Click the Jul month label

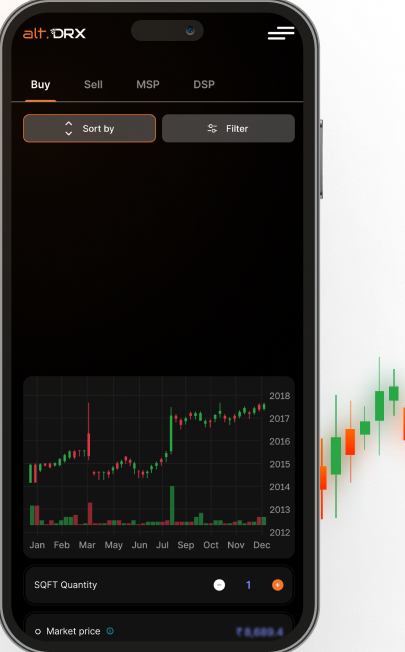pos(162,545)
